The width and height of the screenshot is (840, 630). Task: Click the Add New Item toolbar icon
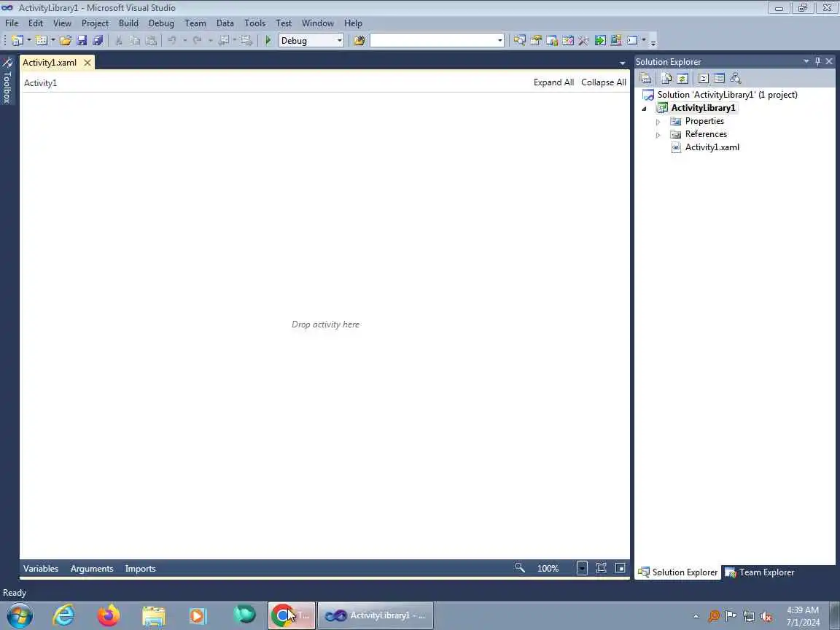pyautogui.click(x=42, y=40)
